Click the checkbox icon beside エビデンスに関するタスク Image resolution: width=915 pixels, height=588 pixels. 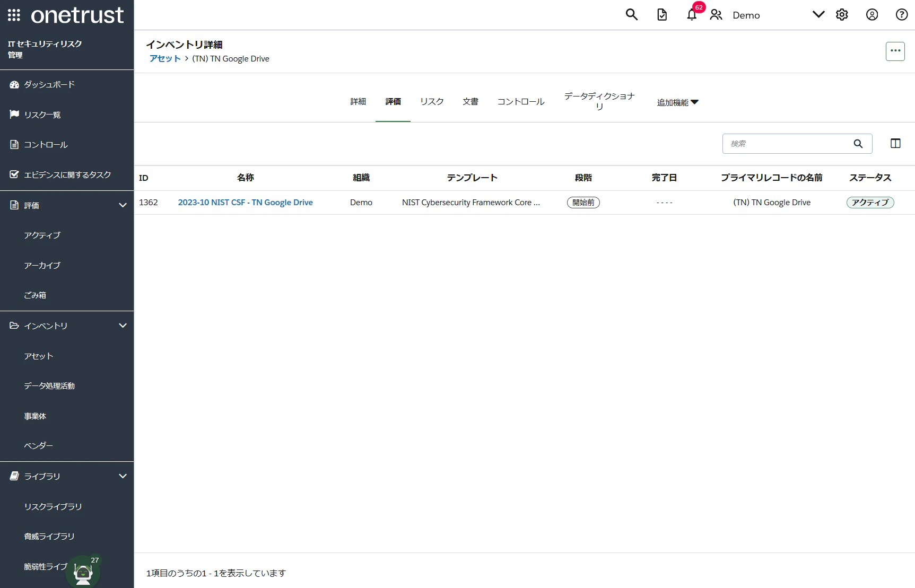tap(14, 174)
